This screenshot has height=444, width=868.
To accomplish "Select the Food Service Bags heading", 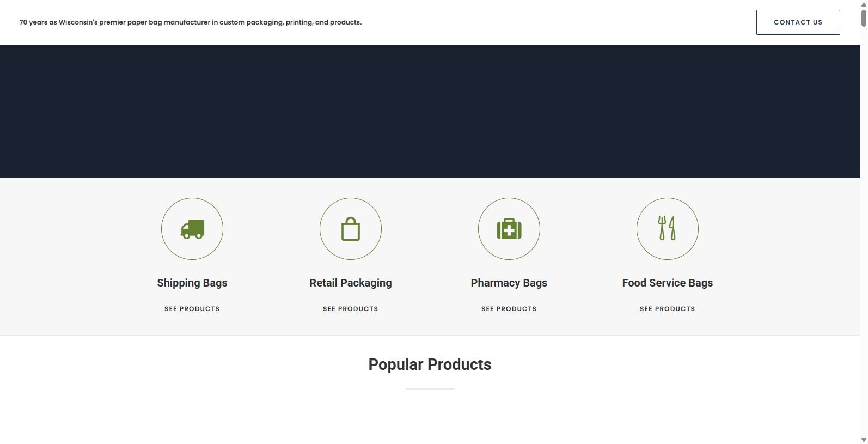I will point(667,283).
